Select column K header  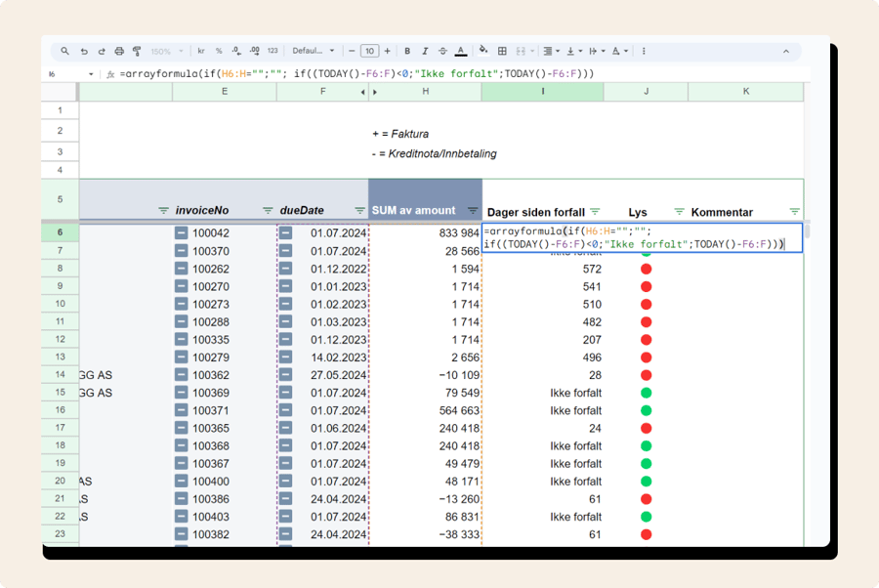click(745, 92)
